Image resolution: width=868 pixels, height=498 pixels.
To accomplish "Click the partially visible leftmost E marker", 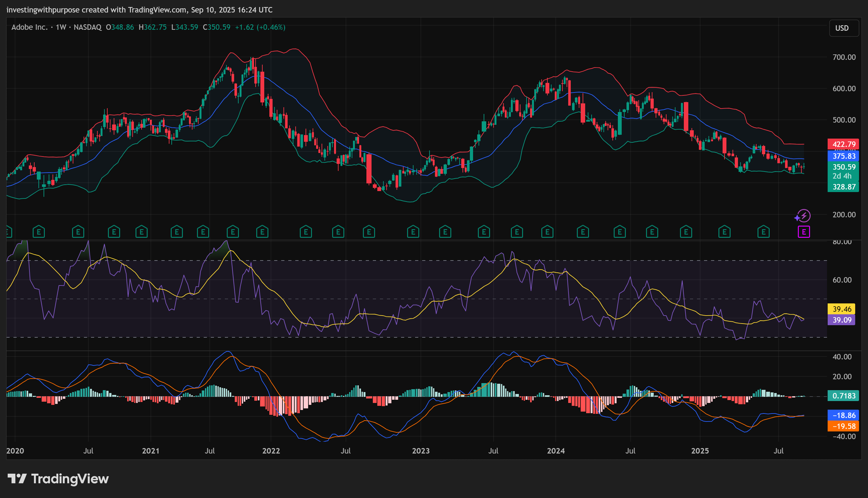I will pos(9,232).
